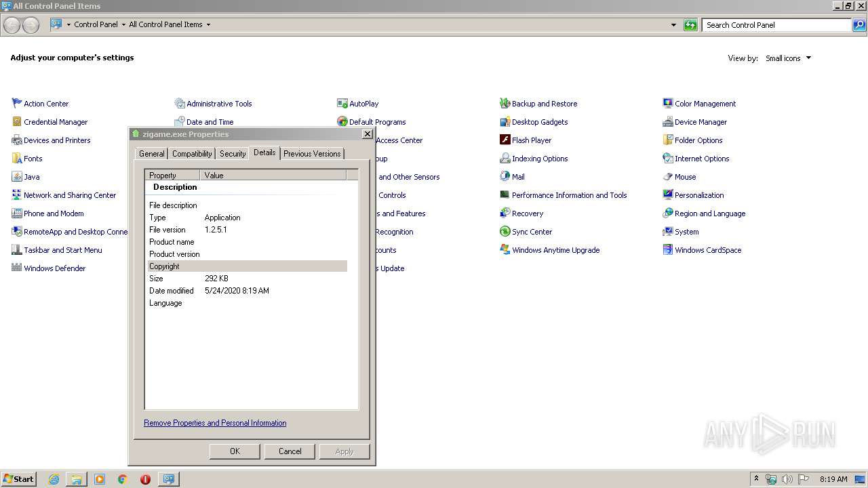Open the Mail icon
Screen dimensions: 868x488
(505, 176)
